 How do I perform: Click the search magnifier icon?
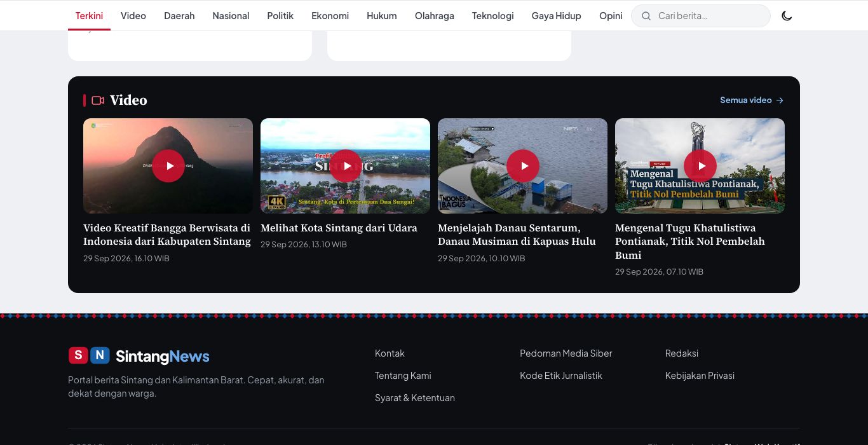tap(646, 16)
